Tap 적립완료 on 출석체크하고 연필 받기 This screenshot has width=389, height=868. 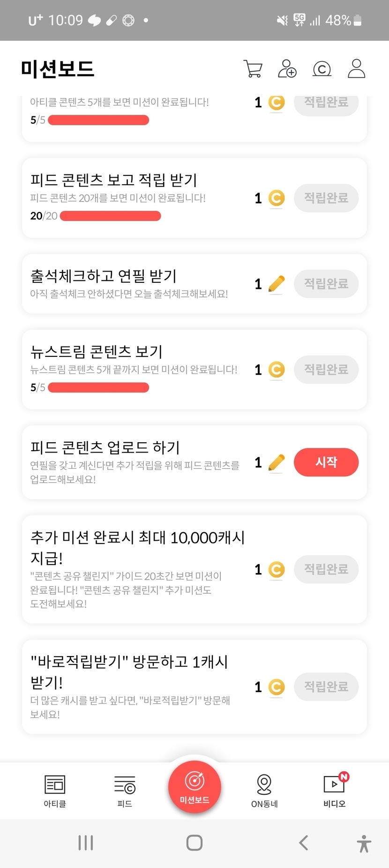(x=326, y=284)
